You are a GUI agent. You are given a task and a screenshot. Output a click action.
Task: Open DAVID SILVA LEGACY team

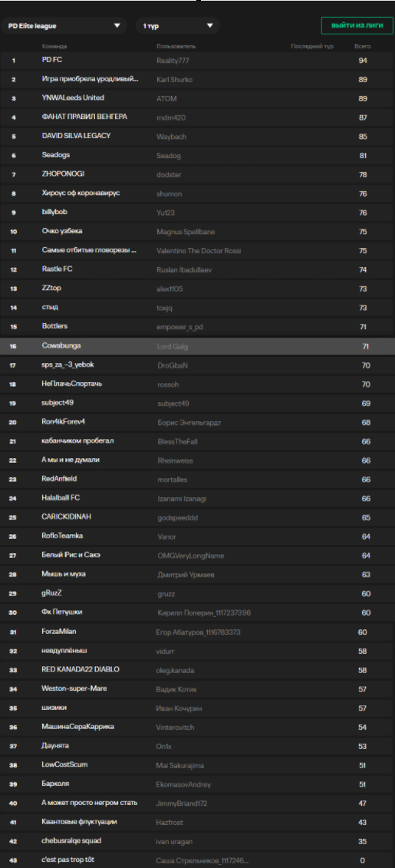click(x=77, y=136)
